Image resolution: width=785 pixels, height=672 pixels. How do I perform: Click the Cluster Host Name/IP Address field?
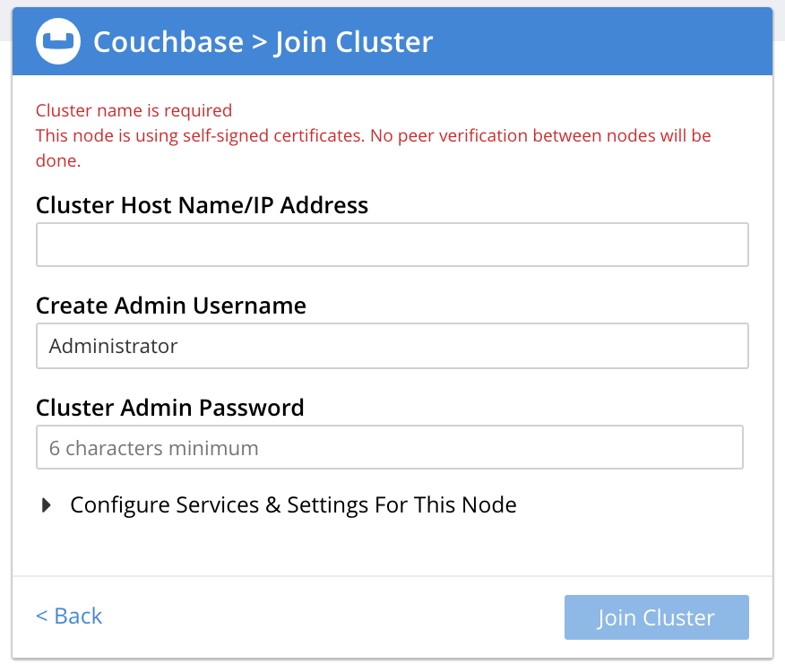click(392, 245)
